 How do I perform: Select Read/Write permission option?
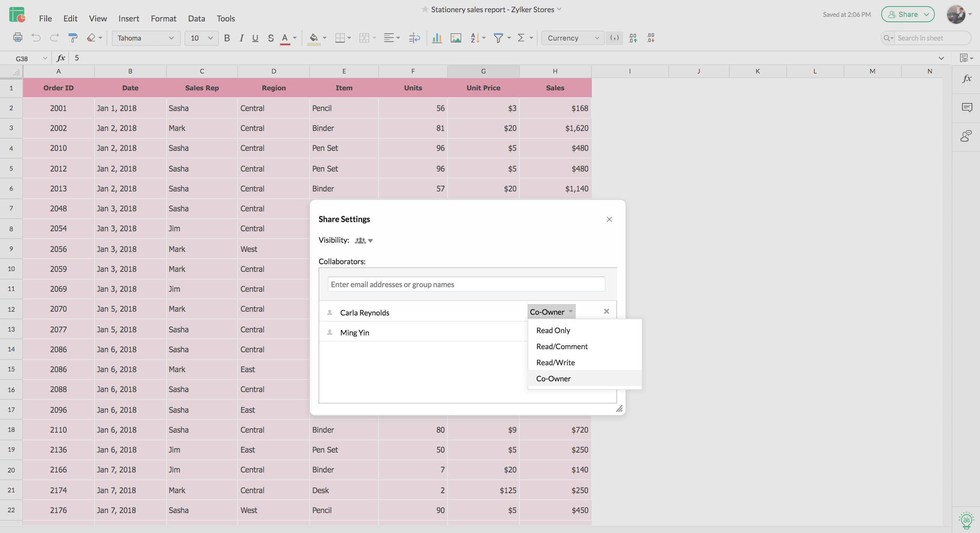[555, 362]
